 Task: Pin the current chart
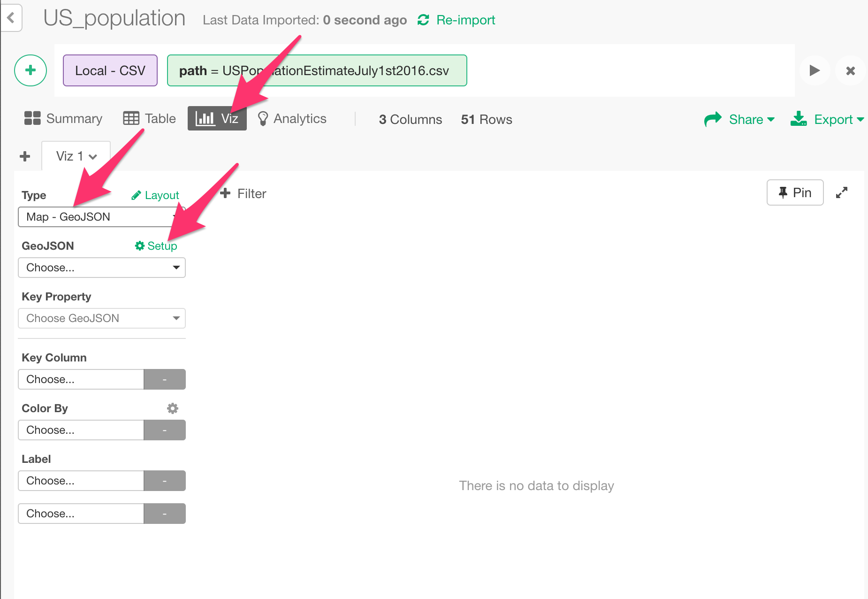[795, 192]
